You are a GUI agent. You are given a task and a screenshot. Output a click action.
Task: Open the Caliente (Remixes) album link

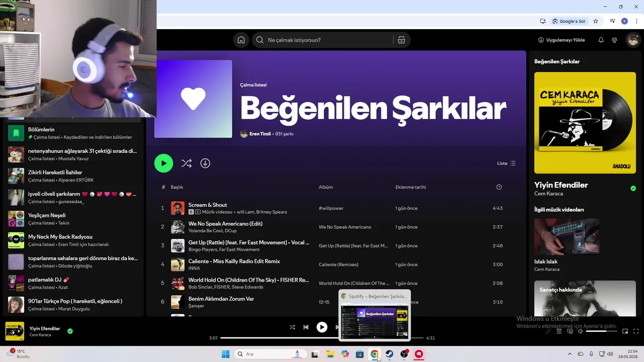pyautogui.click(x=339, y=264)
